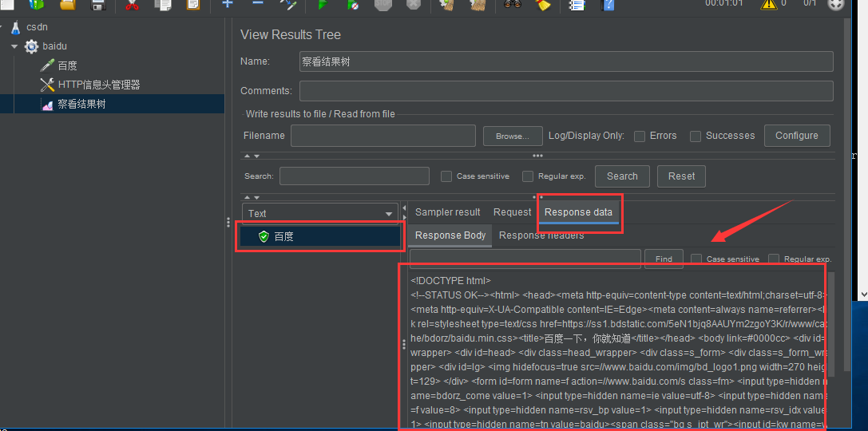Click the Configure button
868x431 pixels.
tap(797, 136)
